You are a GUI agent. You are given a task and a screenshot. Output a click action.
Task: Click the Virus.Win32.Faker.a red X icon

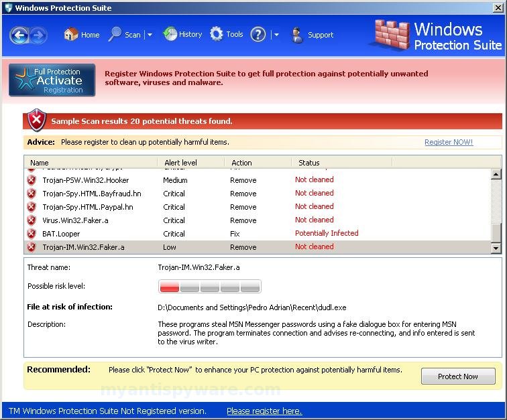pos(32,220)
